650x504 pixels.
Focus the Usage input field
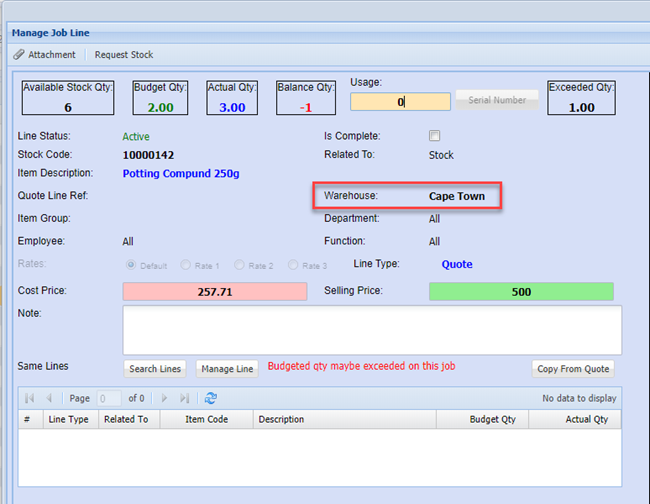400,102
